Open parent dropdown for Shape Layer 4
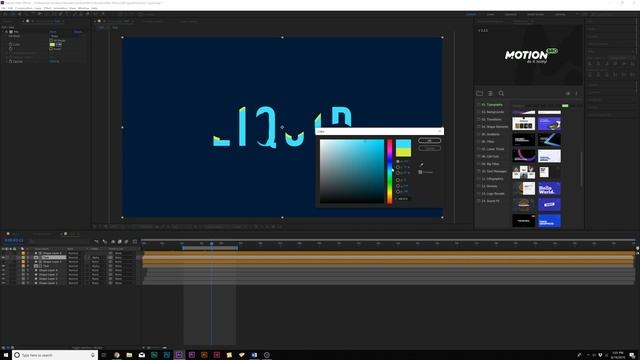 124,270
